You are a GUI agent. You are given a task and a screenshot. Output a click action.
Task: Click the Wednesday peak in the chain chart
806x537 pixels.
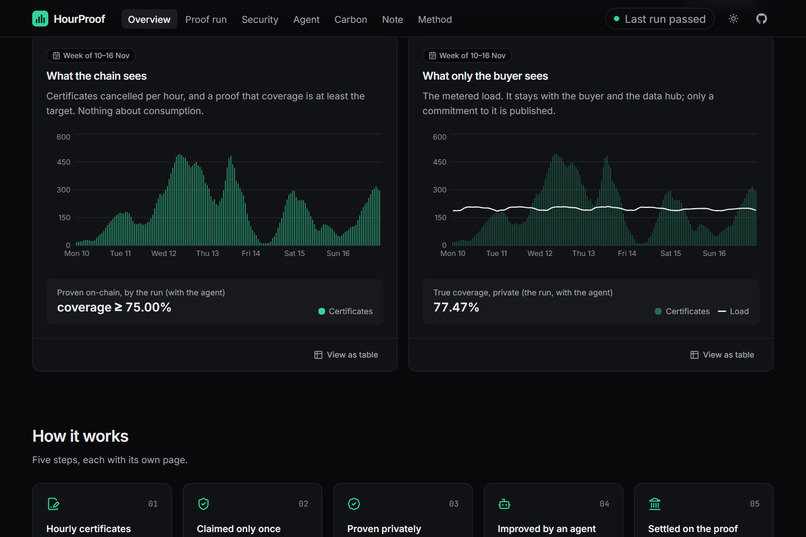pos(179,200)
